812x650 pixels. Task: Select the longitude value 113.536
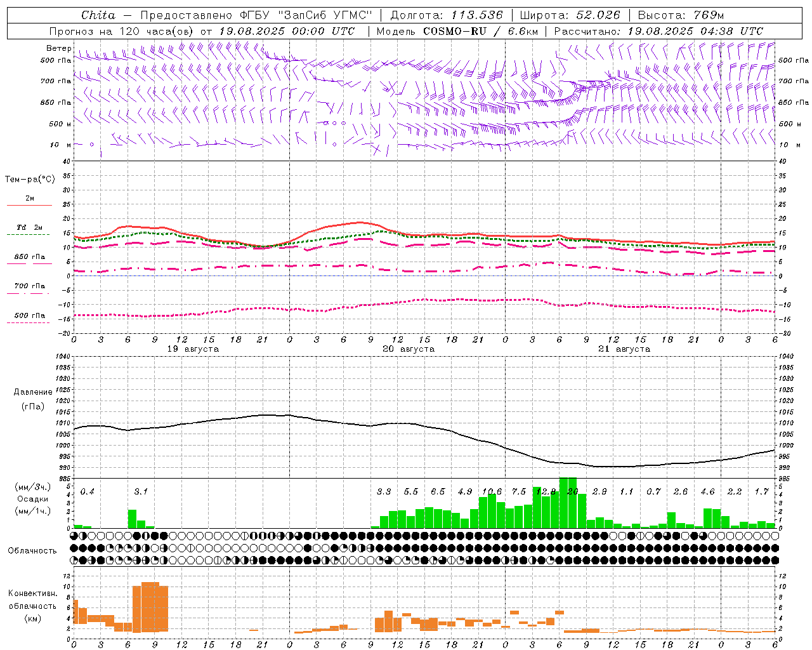tap(477, 15)
